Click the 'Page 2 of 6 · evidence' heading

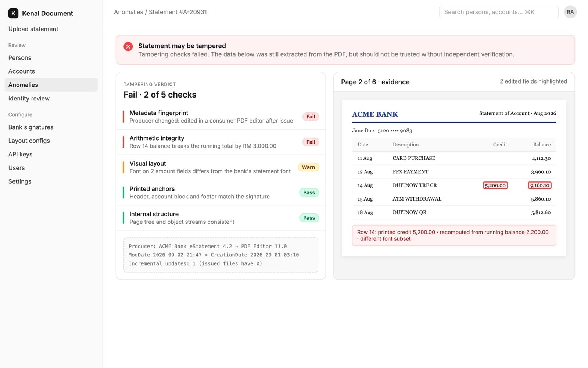375,82
